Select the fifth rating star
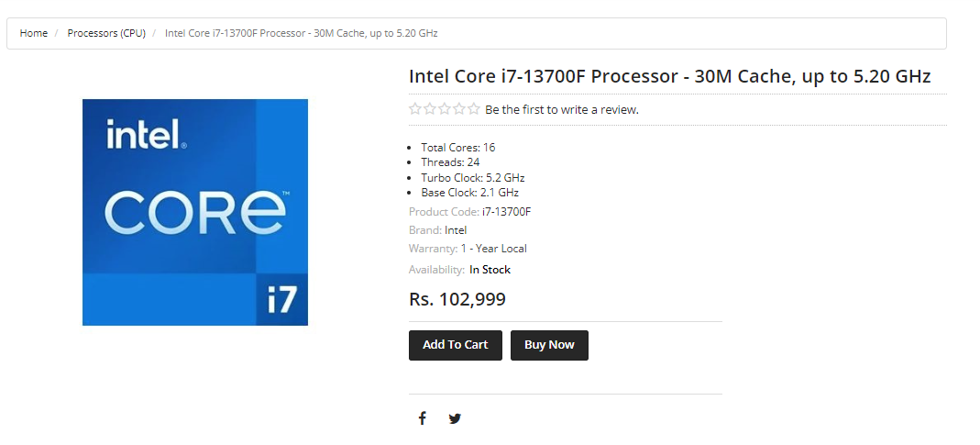The width and height of the screenshot is (980, 445). pyautogui.click(x=474, y=109)
